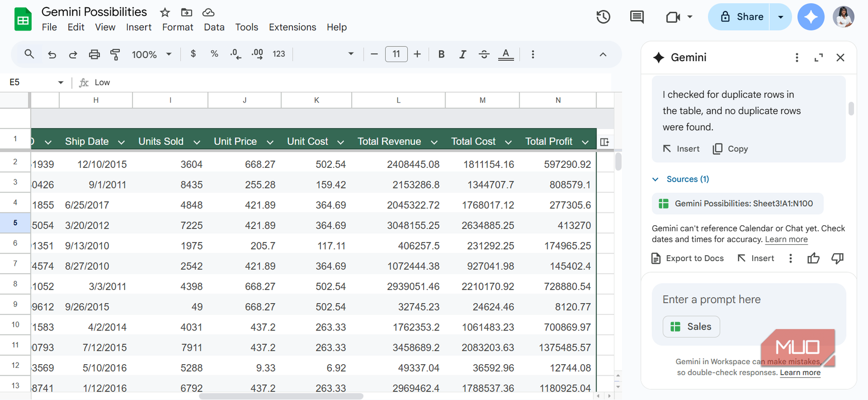This screenshot has width=868, height=400.
Task: Open the Ship Date column filter dropdown
Action: tap(122, 142)
